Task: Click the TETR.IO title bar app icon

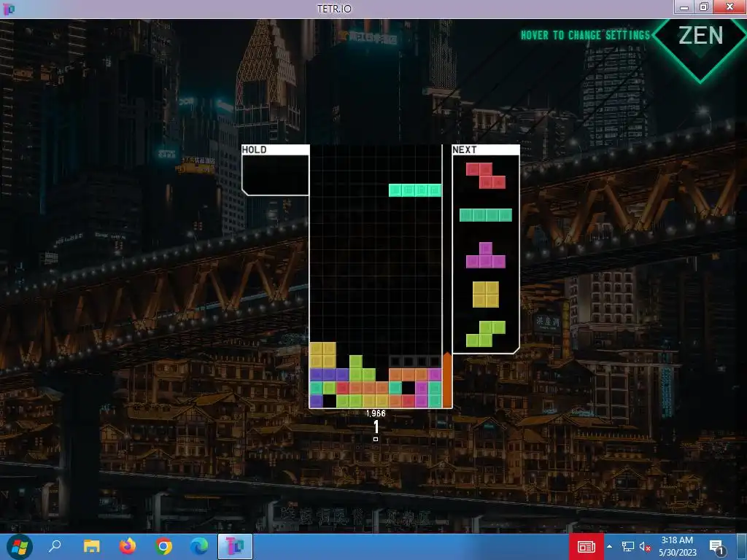Action: coord(9,9)
